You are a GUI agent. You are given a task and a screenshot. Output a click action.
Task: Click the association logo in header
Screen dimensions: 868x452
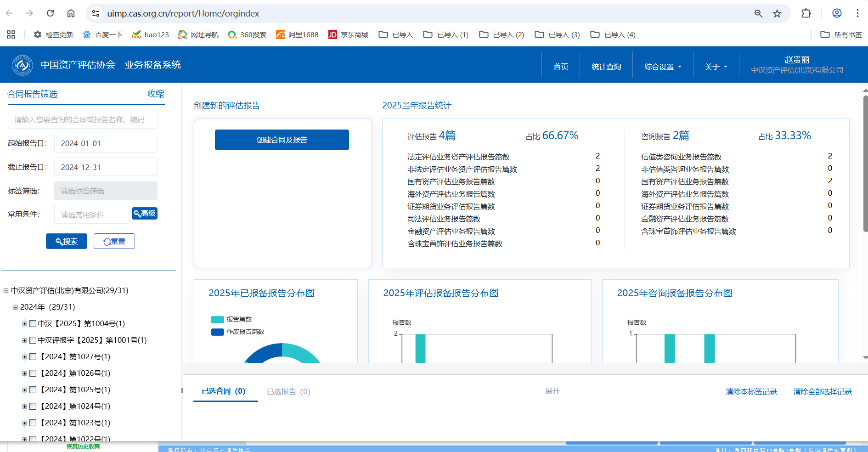[22, 65]
